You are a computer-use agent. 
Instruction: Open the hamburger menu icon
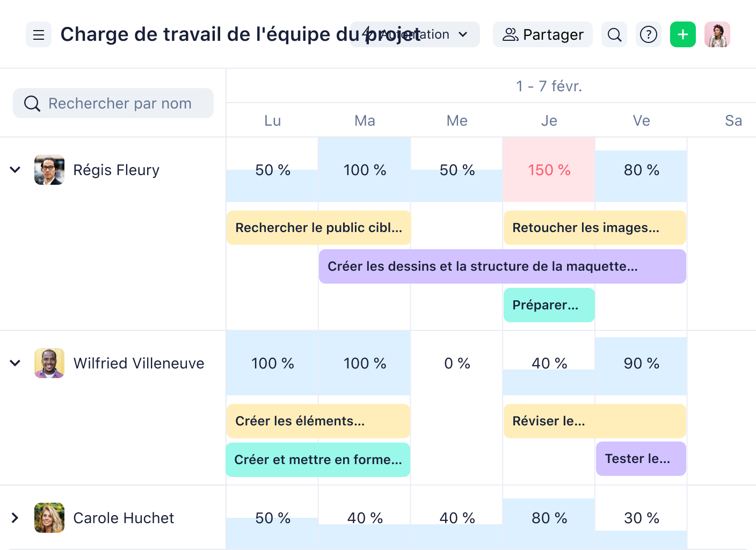39,35
